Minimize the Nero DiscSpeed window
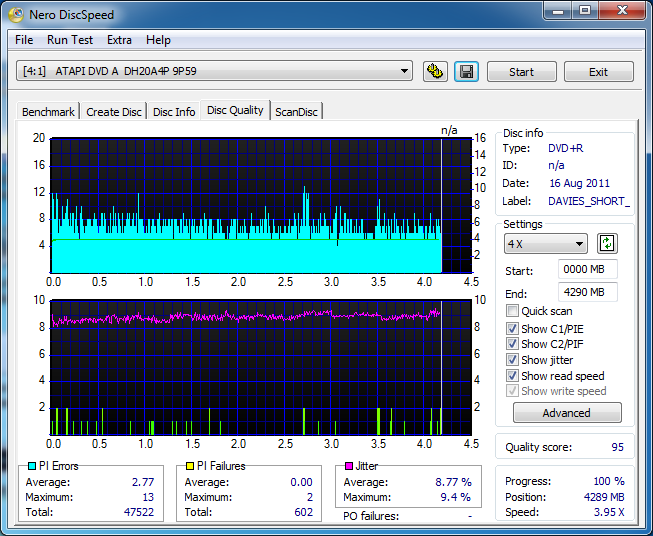Viewport: 653px width, 536px height. 558,11
